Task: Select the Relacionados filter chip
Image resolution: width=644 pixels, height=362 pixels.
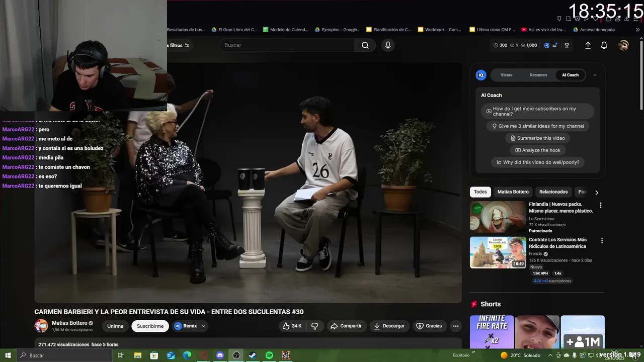Action: [553, 192]
